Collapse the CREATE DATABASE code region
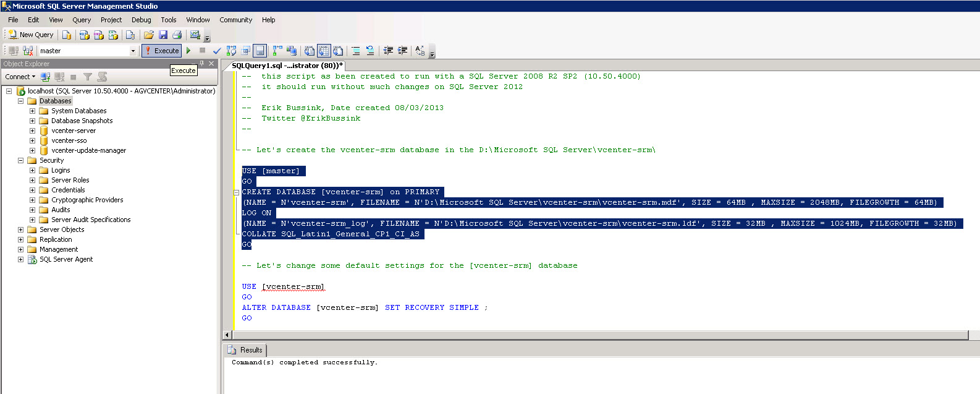Screen dimensions: 980x394 (x=236, y=192)
